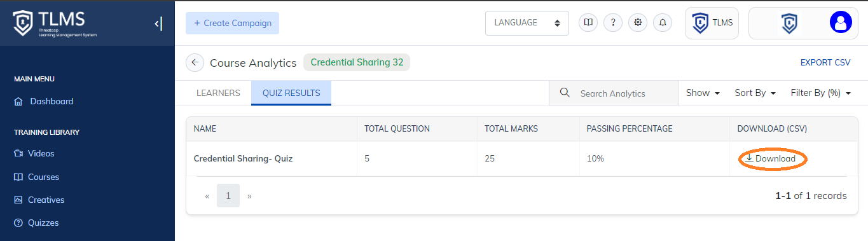This screenshot has height=241, width=868.
Task: Click the Create Campaign button
Action: tap(232, 23)
